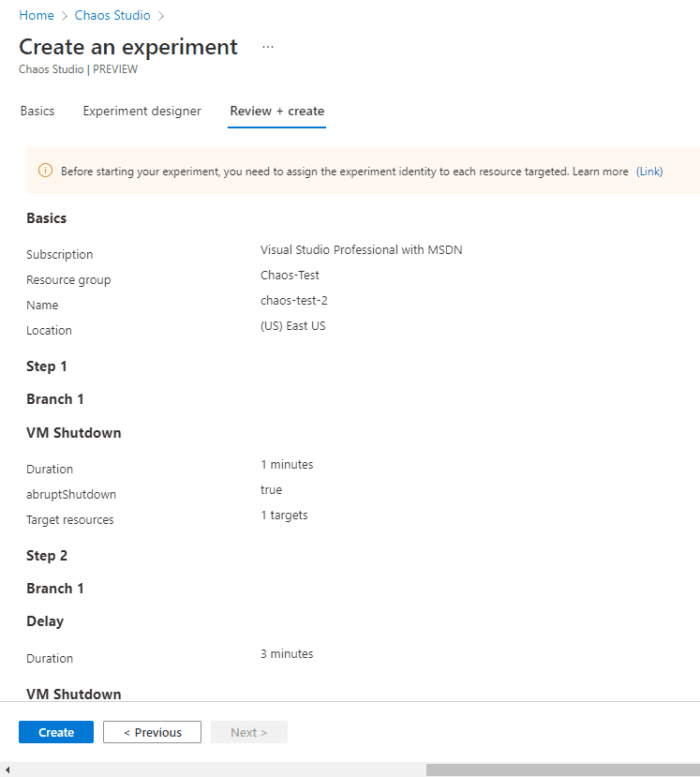Click the breadcrumb chevron after Chaos Studio
The width and height of the screenshot is (700, 777).
(x=161, y=16)
